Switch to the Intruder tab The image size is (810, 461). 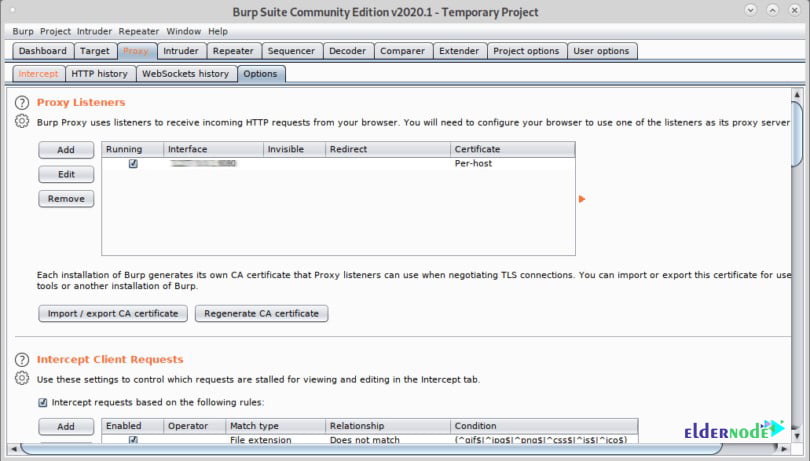[x=181, y=51]
